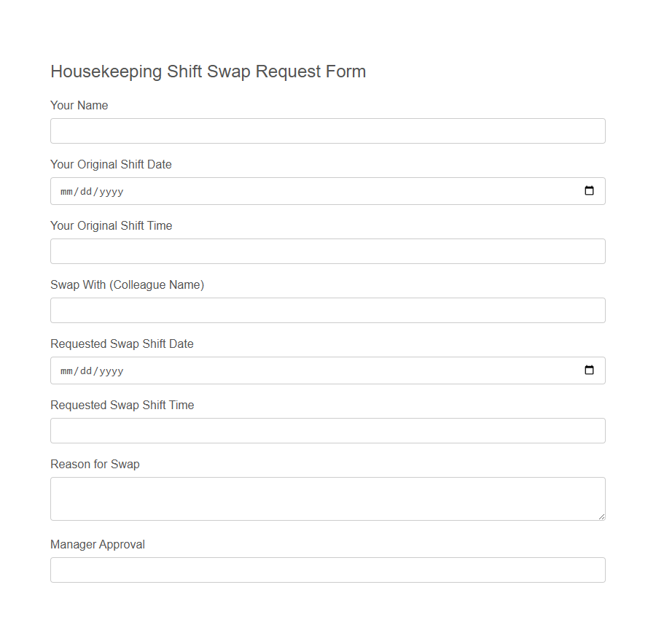
Task: Focus the Manager Approval field
Action: point(327,570)
